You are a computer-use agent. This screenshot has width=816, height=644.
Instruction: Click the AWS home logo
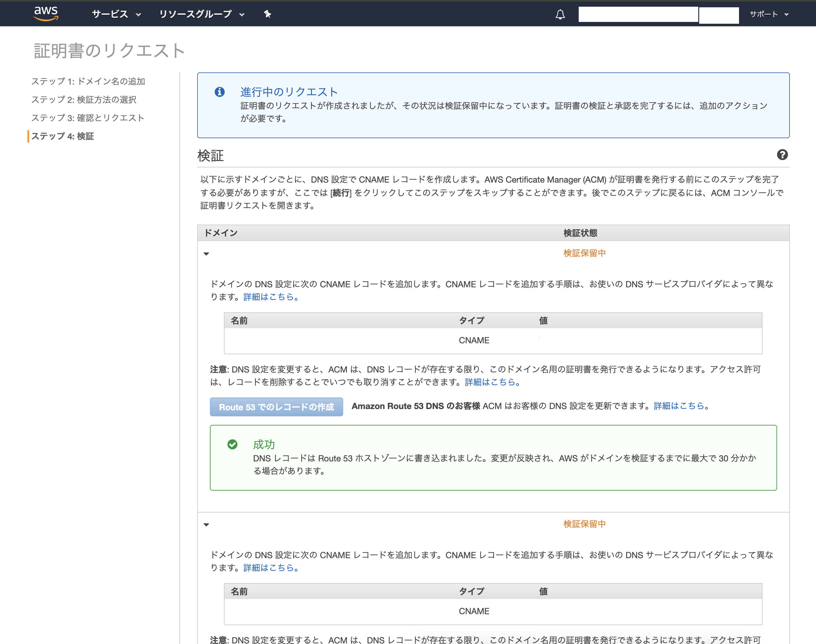pyautogui.click(x=46, y=14)
